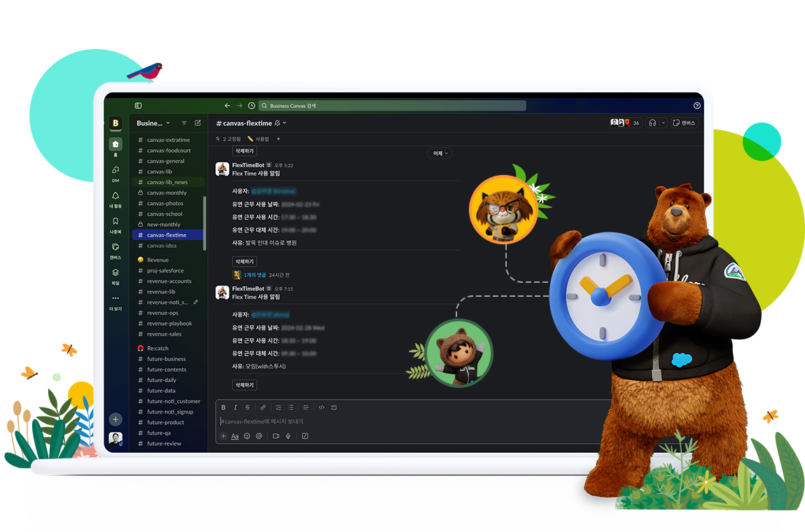Viewport: 805px width, 532px height.
Task: Toggle blockquote formatting
Action: [306, 407]
